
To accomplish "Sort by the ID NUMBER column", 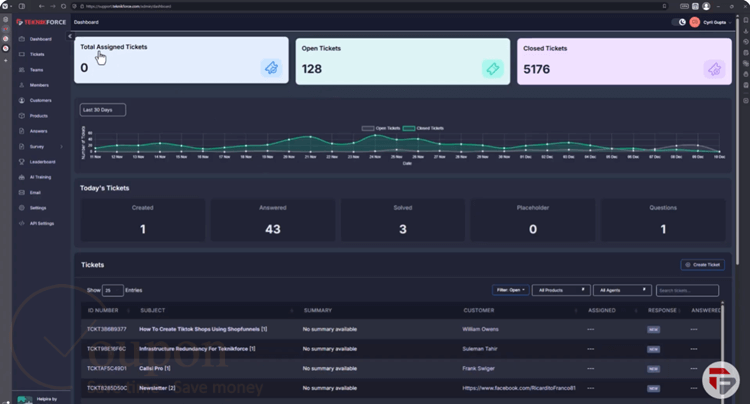I will click(109, 310).
